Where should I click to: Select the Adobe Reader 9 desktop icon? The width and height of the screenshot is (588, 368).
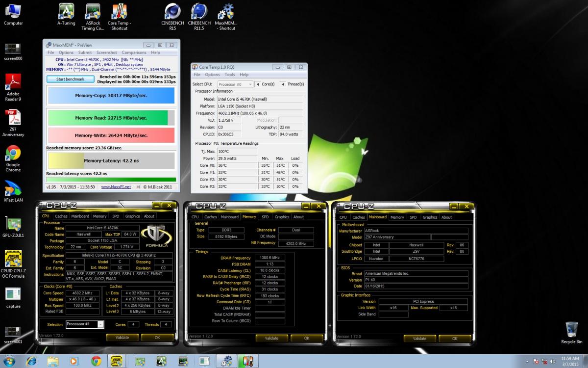click(13, 87)
